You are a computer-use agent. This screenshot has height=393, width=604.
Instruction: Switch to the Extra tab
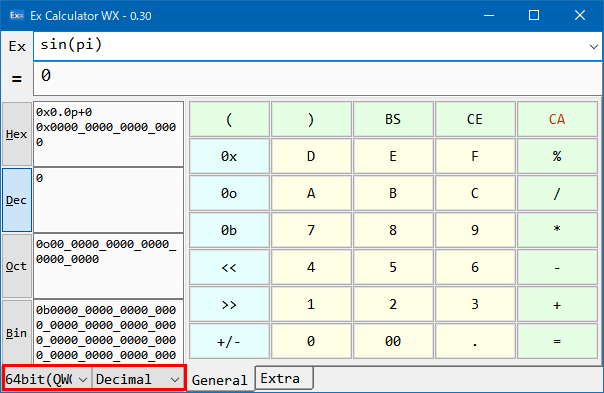284,378
